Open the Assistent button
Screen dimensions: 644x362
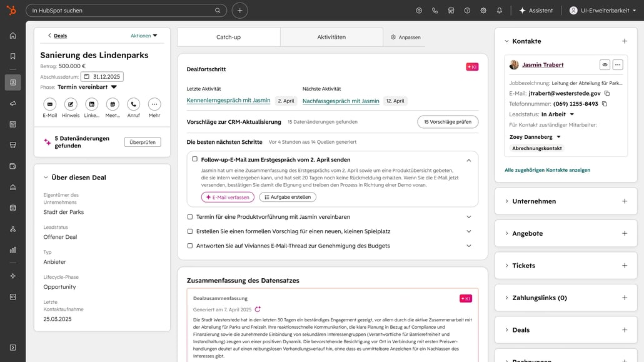(x=536, y=11)
